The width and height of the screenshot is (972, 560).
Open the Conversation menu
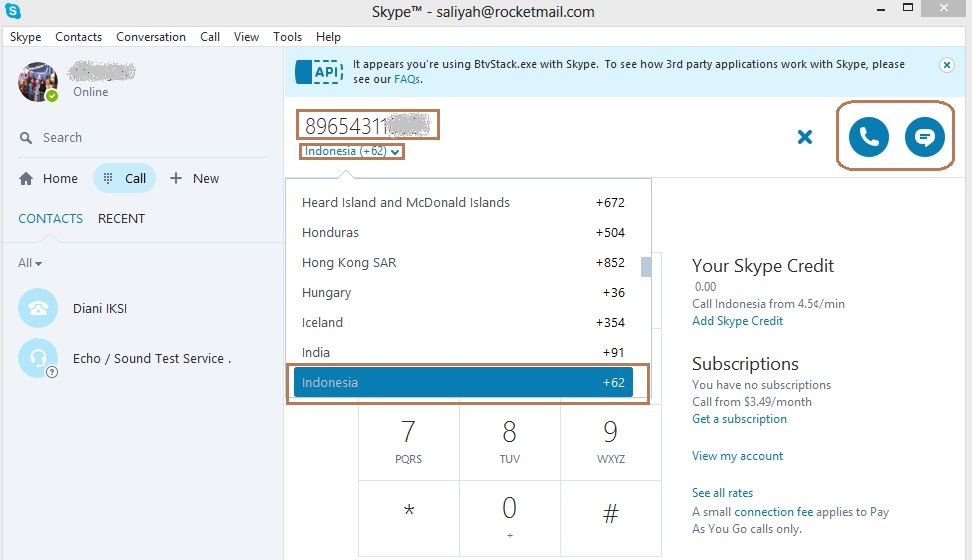[x=151, y=37]
